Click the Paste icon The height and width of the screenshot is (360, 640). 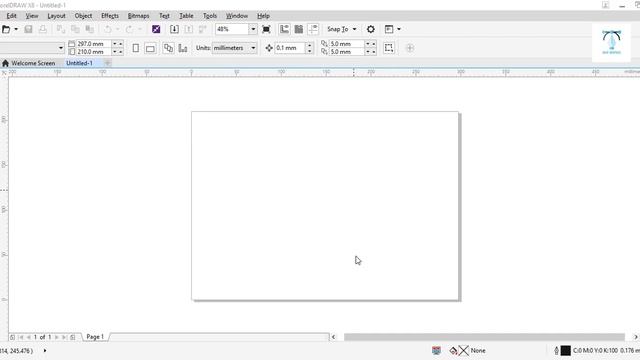[x=89, y=29]
